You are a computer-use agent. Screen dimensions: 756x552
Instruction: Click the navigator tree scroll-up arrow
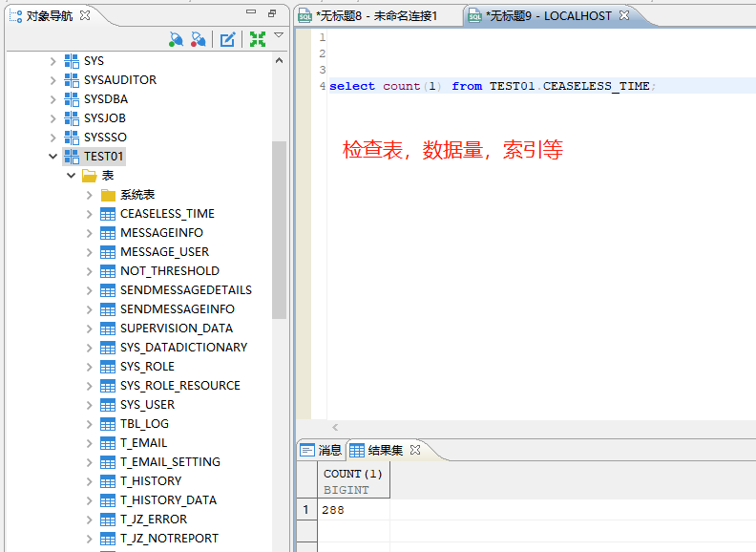[x=279, y=61]
